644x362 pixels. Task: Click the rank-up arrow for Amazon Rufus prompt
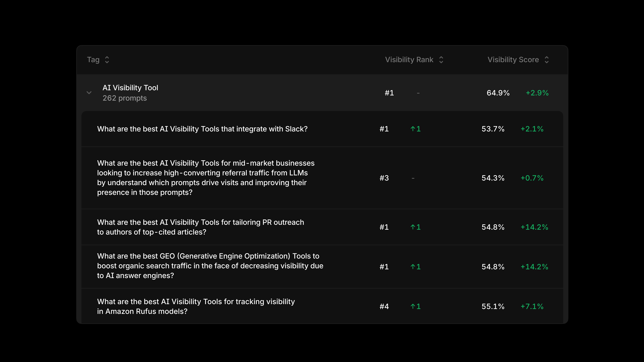point(413,307)
